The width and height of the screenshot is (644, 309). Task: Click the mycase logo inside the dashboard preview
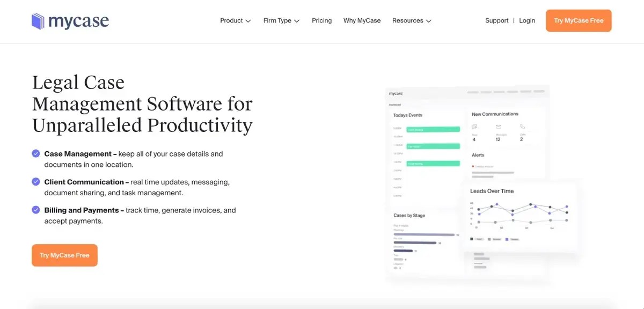tap(396, 93)
